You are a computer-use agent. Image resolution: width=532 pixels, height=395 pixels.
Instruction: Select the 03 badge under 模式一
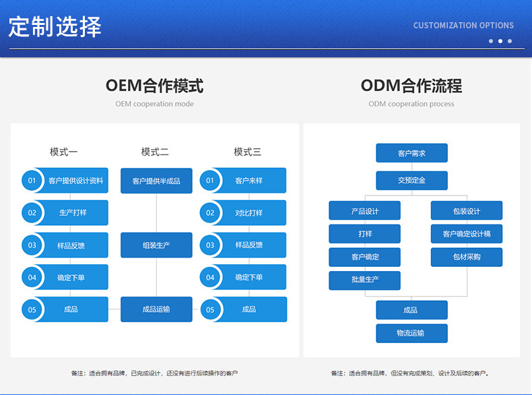point(32,245)
